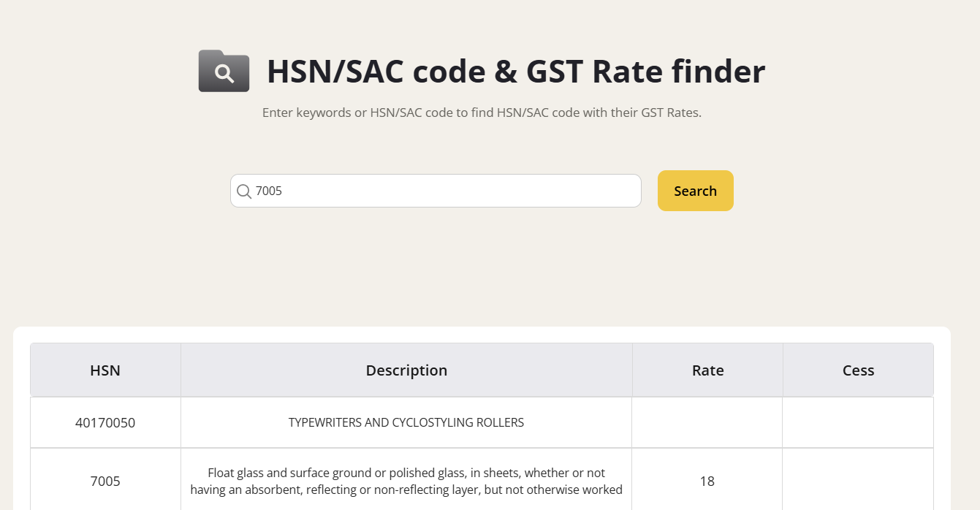This screenshot has height=510, width=980.
Task: Click the folder search logo icon
Action: pyautogui.click(x=224, y=71)
